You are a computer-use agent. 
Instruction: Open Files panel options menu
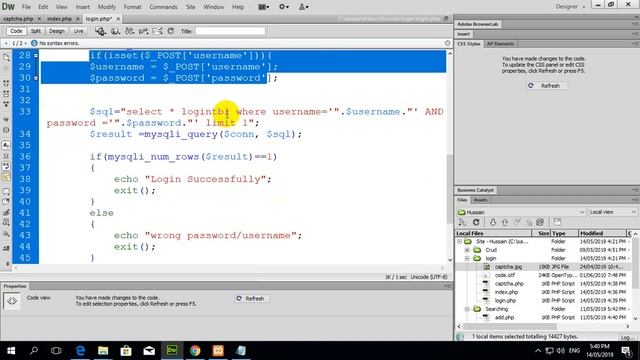click(x=635, y=200)
